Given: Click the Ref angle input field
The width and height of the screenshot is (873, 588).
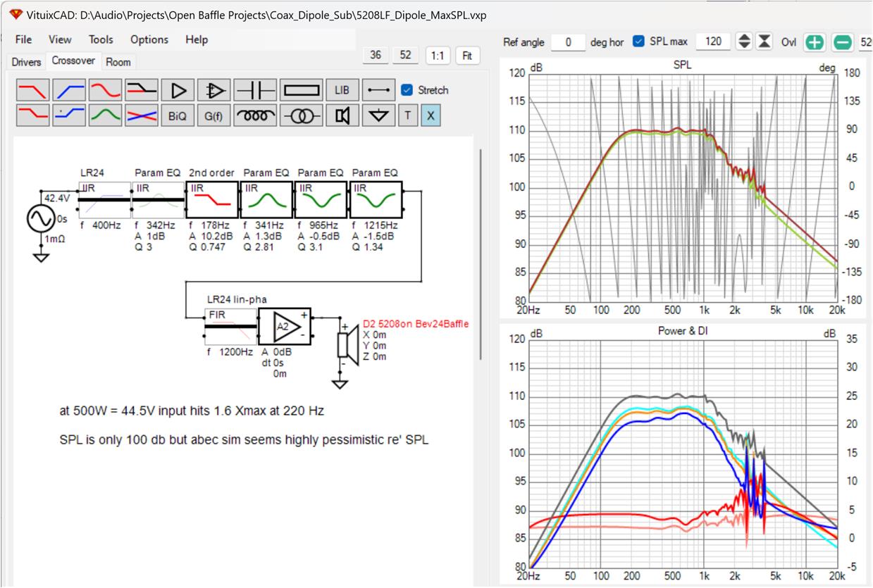Looking at the screenshot, I should (x=568, y=42).
